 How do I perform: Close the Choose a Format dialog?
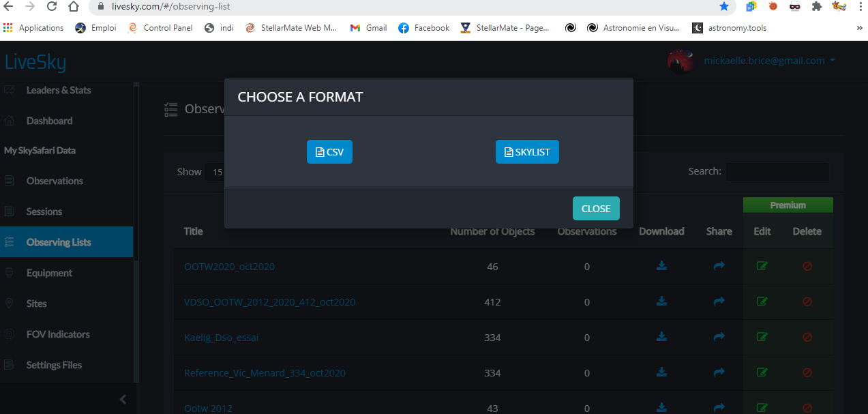click(x=596, y=209)
